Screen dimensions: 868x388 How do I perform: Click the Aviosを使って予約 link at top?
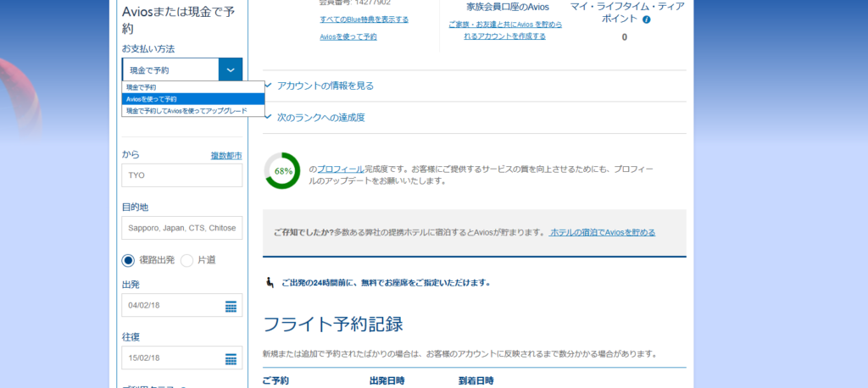point(348,37)
